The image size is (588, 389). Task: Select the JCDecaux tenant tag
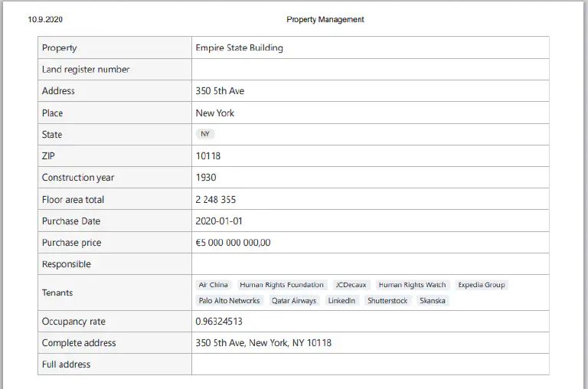(x=351, y=285)
